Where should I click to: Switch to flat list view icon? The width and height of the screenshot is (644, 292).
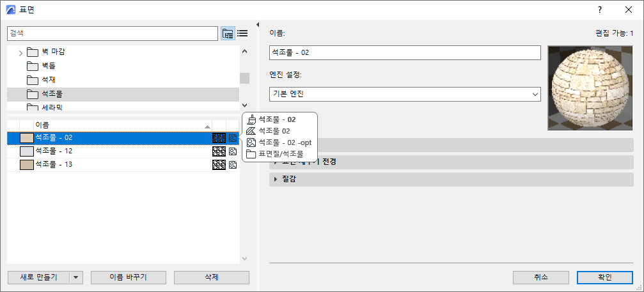pos(242,34)
